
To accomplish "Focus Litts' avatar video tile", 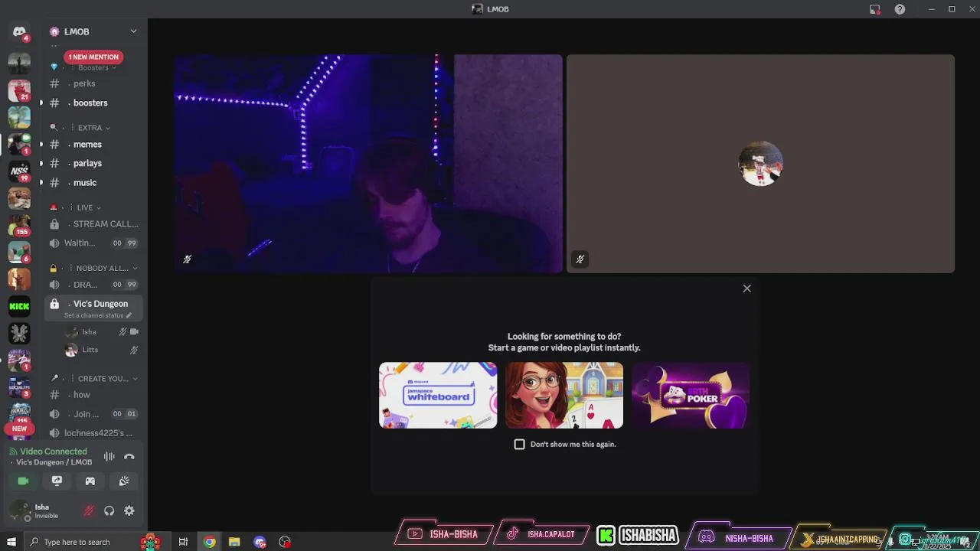I will (x=760, y=163).
